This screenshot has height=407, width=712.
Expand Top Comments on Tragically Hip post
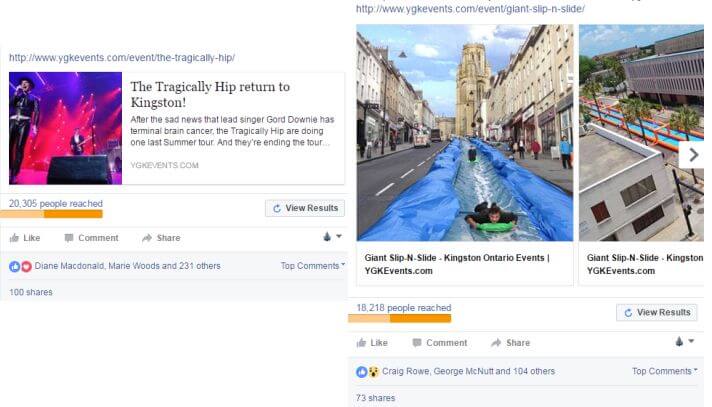point(312,266)
